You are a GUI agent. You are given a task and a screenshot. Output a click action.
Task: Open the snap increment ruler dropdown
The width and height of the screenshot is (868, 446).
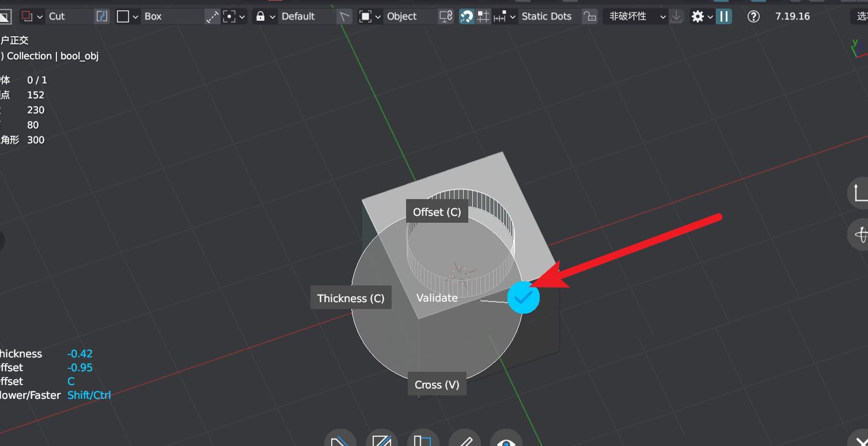click(x=504, y=17)
